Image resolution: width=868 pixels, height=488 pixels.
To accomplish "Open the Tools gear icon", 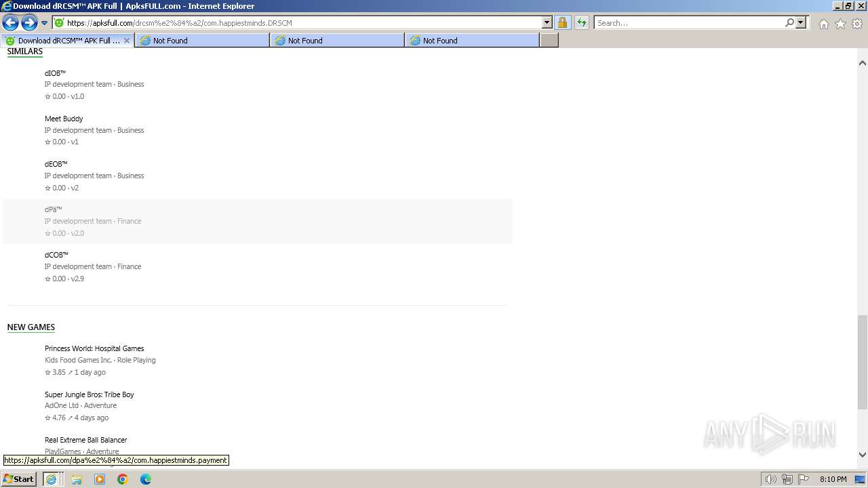I will click(857, 24).
